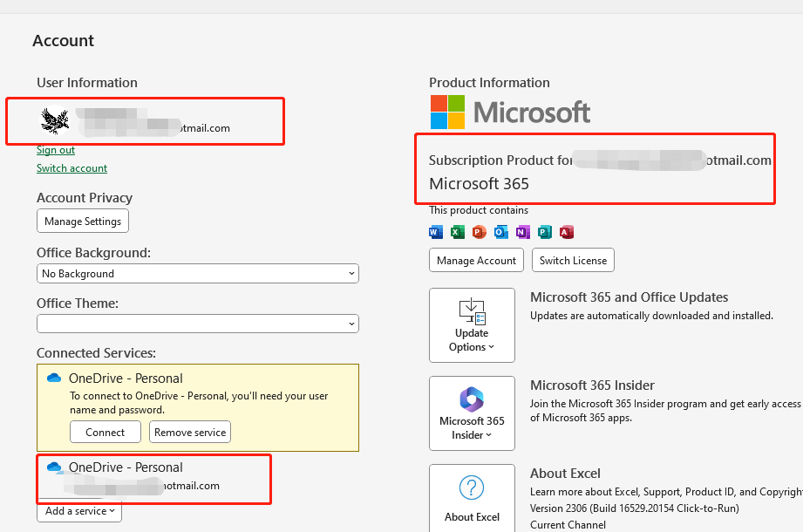The height and width of the screenshot is (532, 803).
Task: Click the 'Current Channel' text
Action: click(x=568, y=525)
